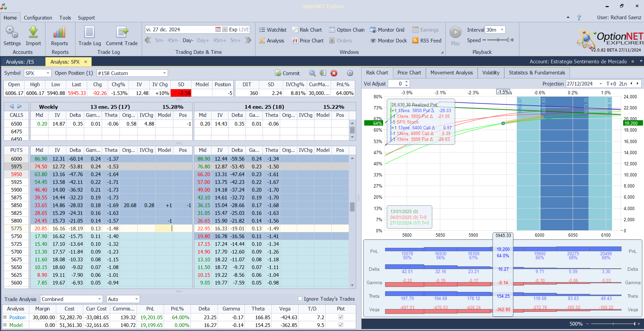Open Price Chart from Windows ribbon group

(308, 41)
